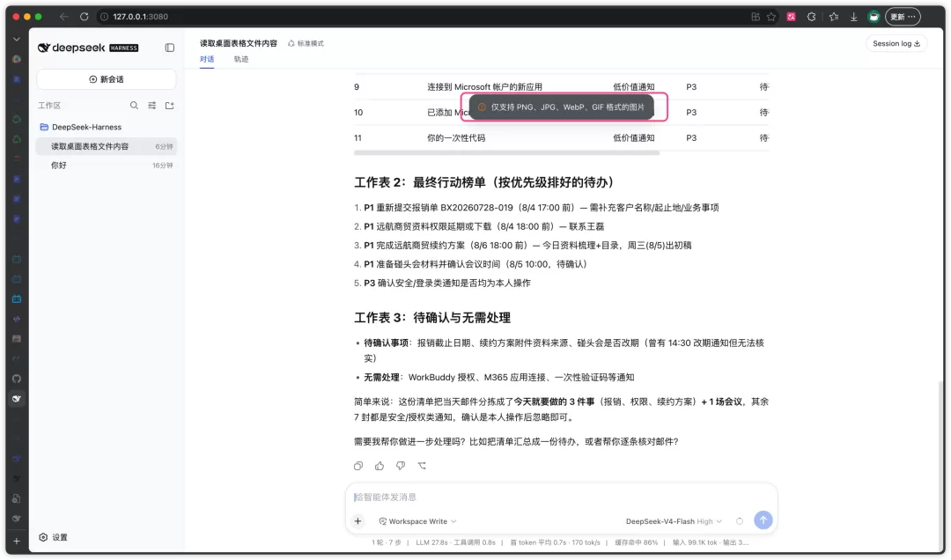Click table cell 你的一次性代码
The image size is (951, 560).
[x=456, y=138]
